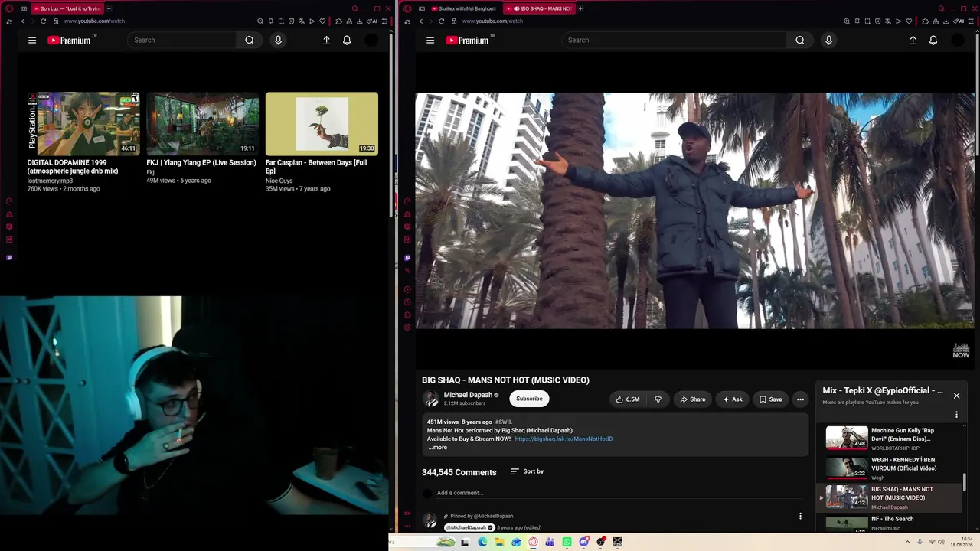Click the Ask button

pos(733,399)
